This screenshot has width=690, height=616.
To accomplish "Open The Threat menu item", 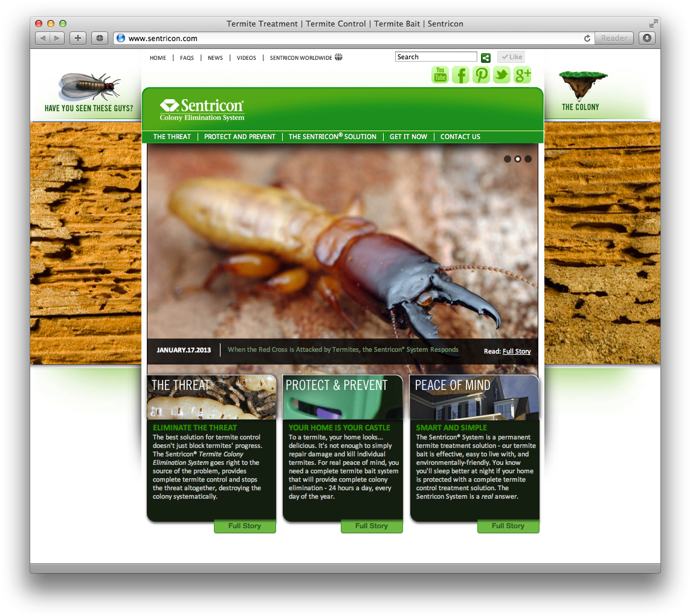I will pos(172,137).
